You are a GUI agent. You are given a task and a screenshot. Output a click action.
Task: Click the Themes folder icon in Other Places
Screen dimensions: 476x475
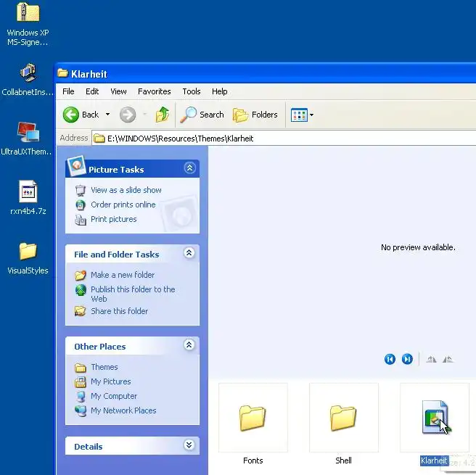[81, 368]
